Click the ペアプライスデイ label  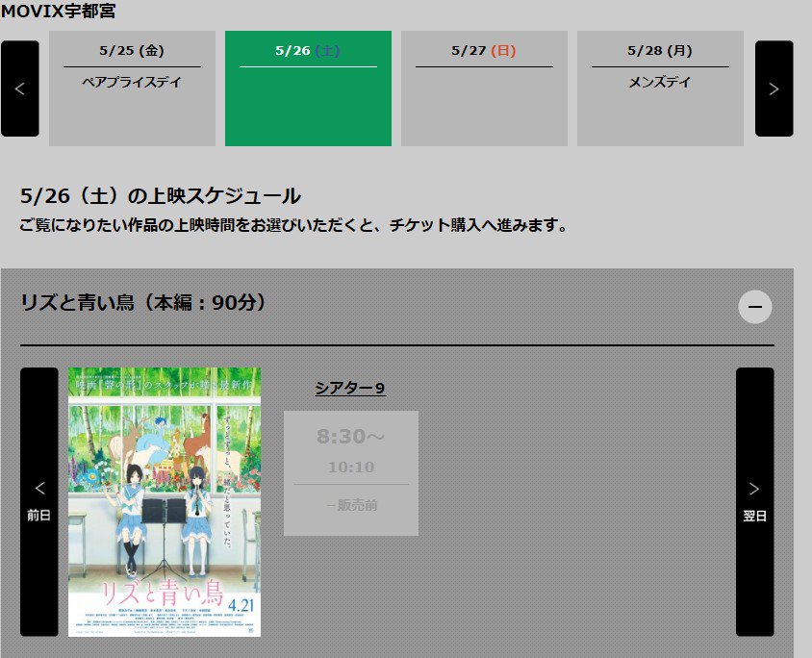click(x=132, y=82)
